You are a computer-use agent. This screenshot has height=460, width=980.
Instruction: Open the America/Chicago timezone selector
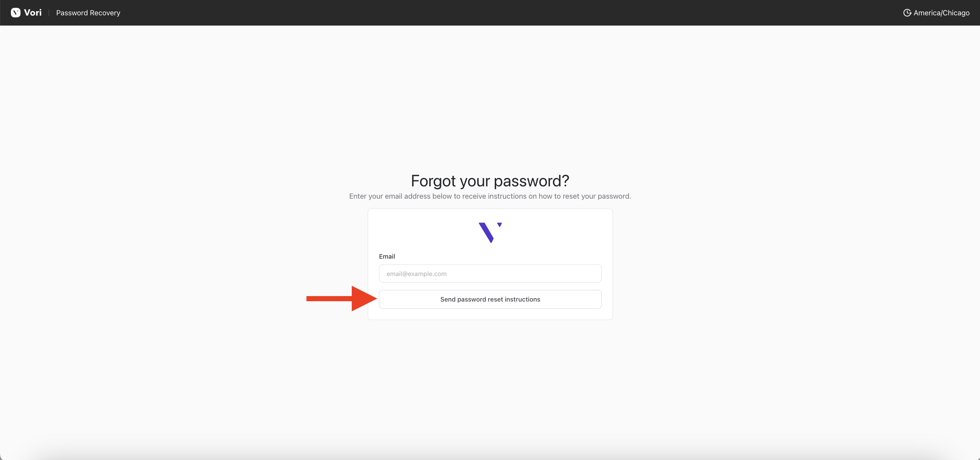941,13
